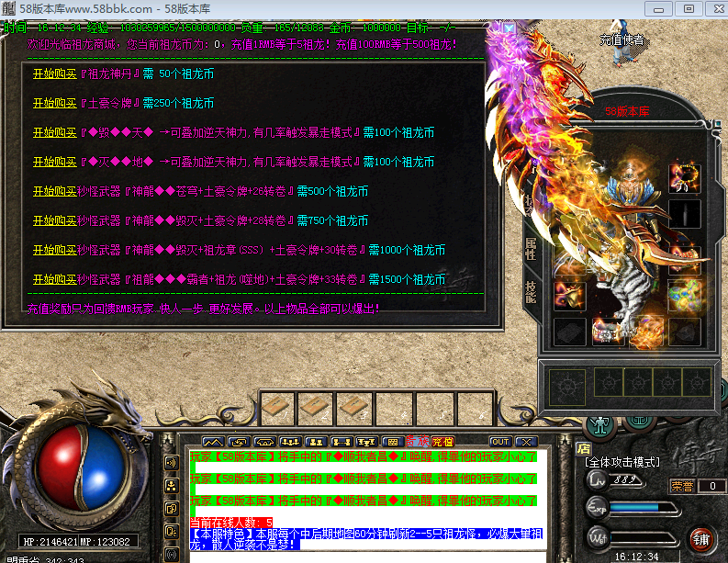Click the large rune slot below character panel

pos(567,387)
